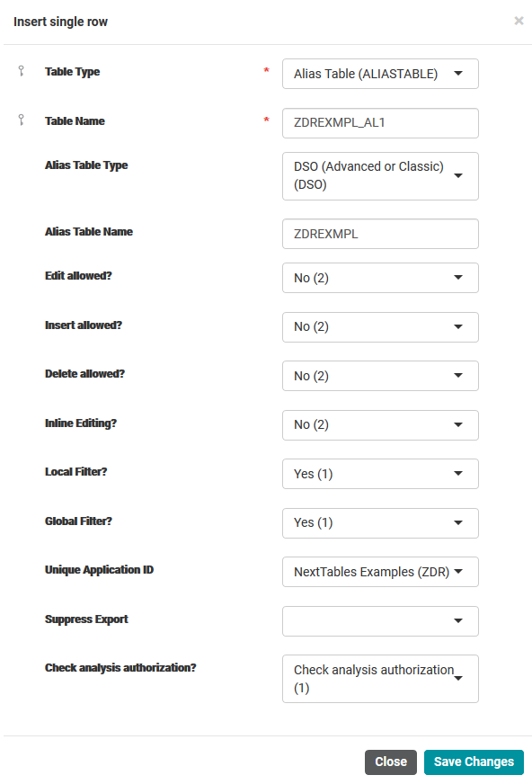Screen dimensions: 532x784
Task: Click the Alias Table Name field
Action: [x=380, y=234]
